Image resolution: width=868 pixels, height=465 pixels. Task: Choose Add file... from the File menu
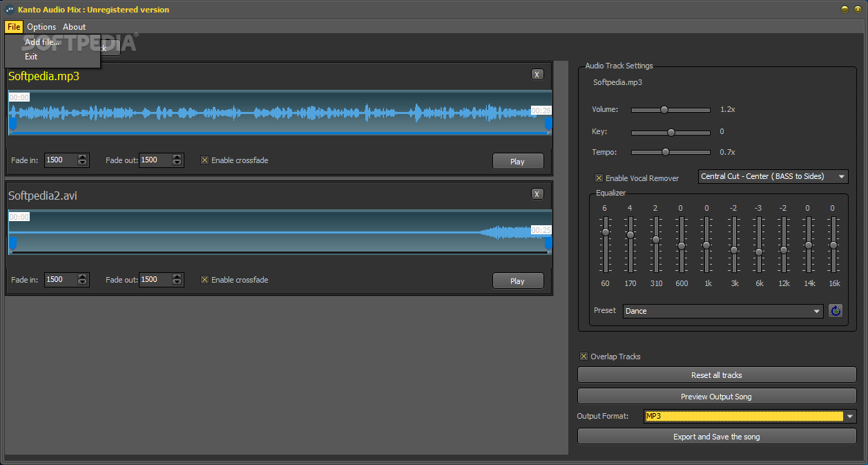coord(52,42)
